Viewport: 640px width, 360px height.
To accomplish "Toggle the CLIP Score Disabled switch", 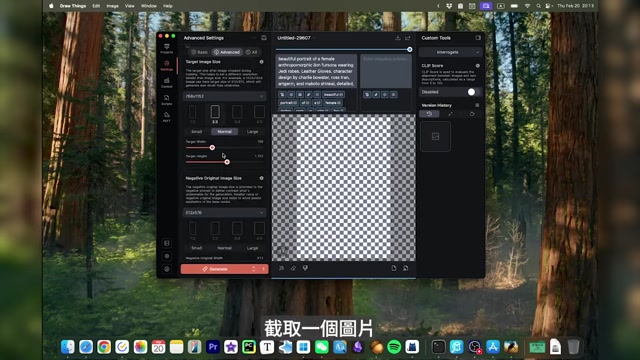I will pos(474,92).
